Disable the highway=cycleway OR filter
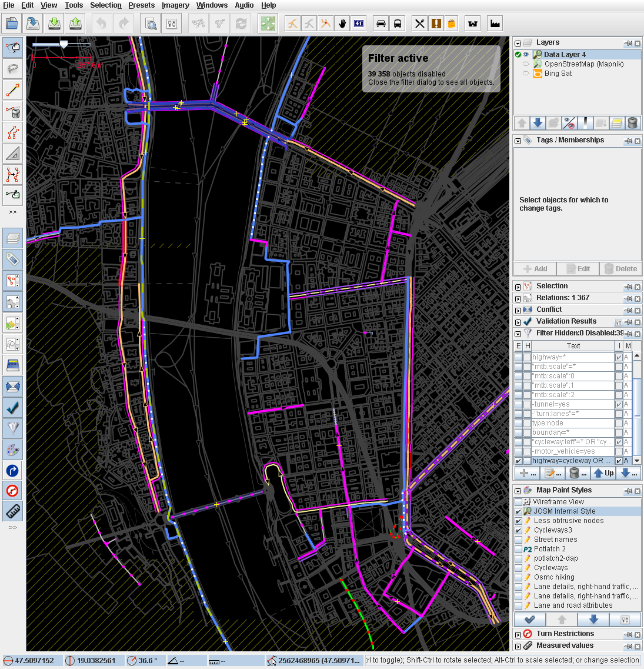The width and height of the screenshot is (644, 669). tap(518, 461)
